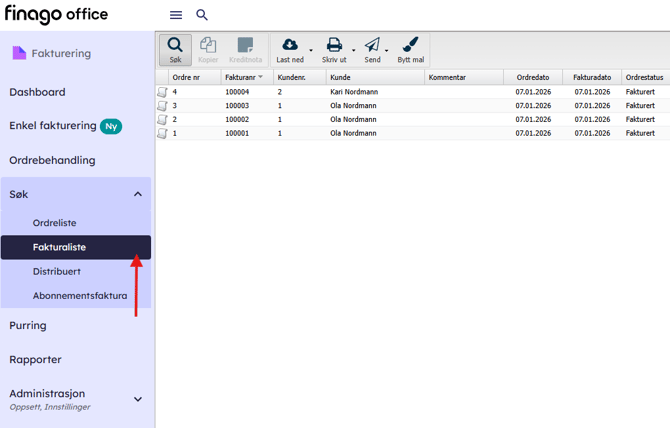The height and width of the screenshot is (428, 670).
Task: Expand the Administrasjon sidebar section
Action: (x=138, y=399)
